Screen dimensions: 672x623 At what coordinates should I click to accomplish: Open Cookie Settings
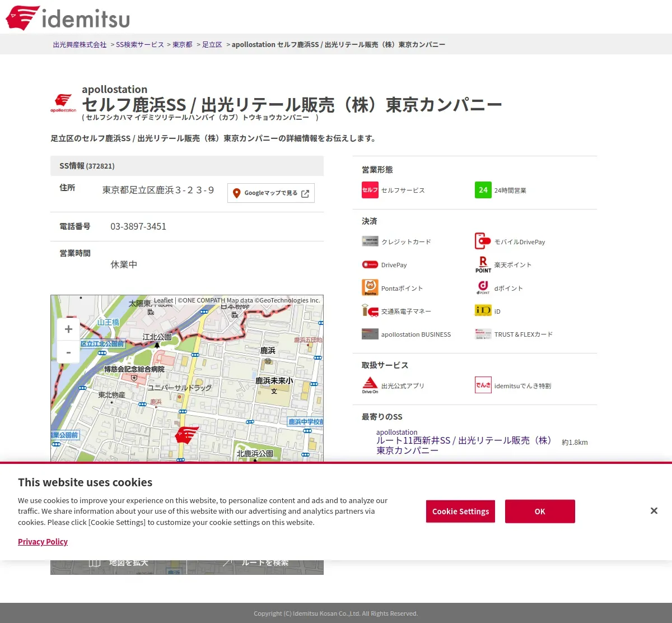pyautogui.click(x=460, y=512)
